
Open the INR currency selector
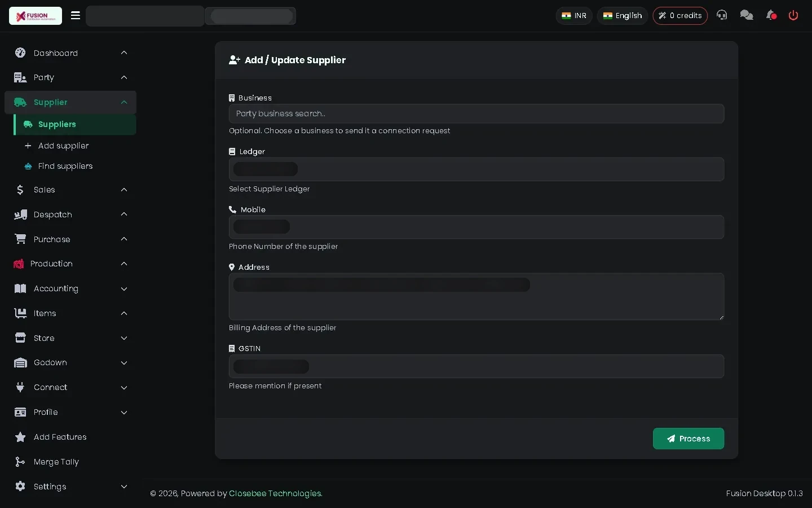pyautogui.click(x=574, y=16)
